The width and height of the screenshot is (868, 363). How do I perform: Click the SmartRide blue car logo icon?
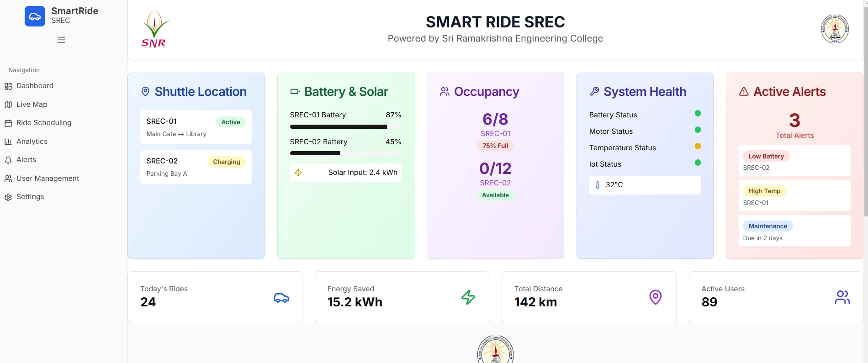[x=35, y=16]
